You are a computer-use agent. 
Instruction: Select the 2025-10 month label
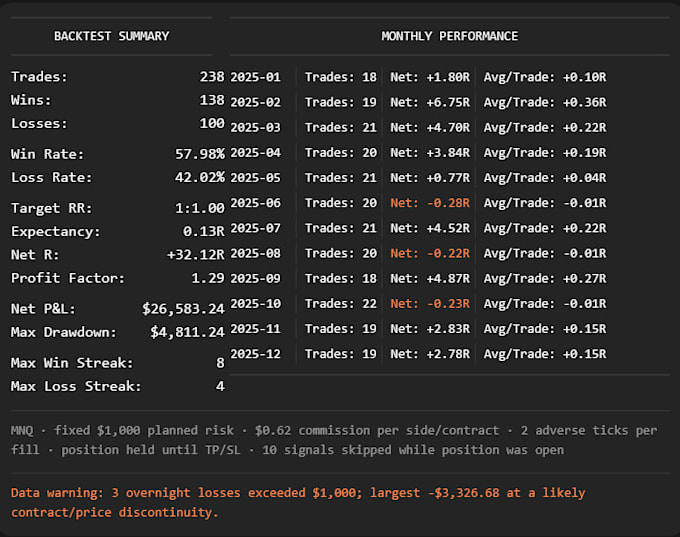point(255,304)
